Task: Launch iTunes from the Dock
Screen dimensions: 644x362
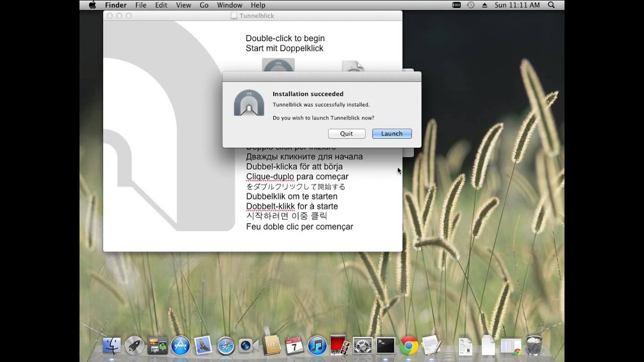Action: pyautogui.click(x=317, y=346)
